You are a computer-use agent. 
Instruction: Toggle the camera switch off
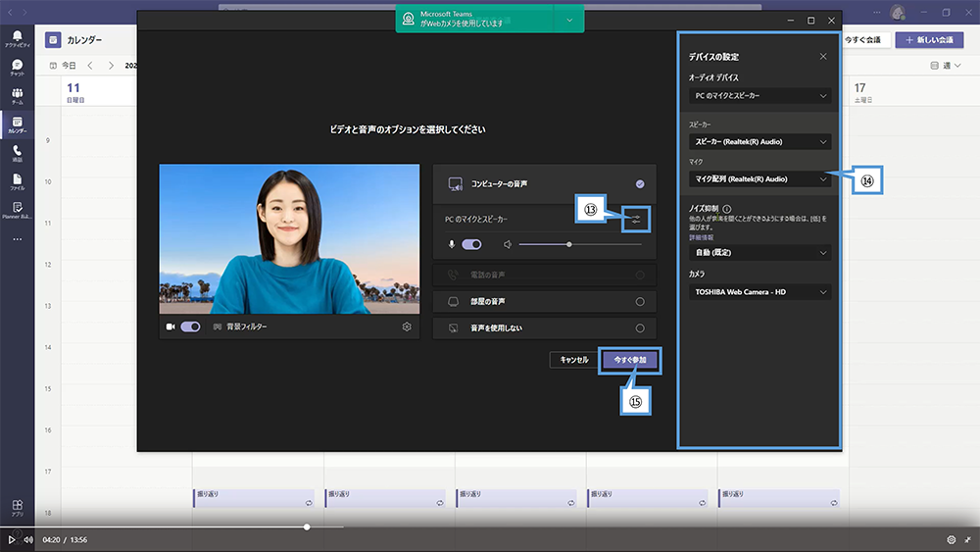(190, 326)
